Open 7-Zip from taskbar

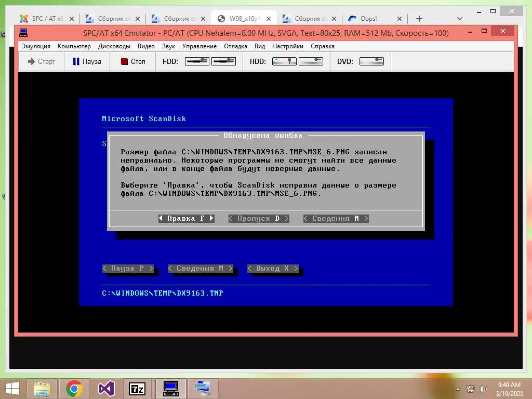pos(137,389)
